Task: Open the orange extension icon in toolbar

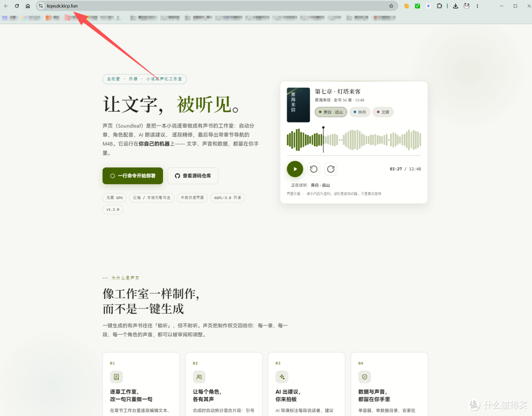Action: click(406, 6)
